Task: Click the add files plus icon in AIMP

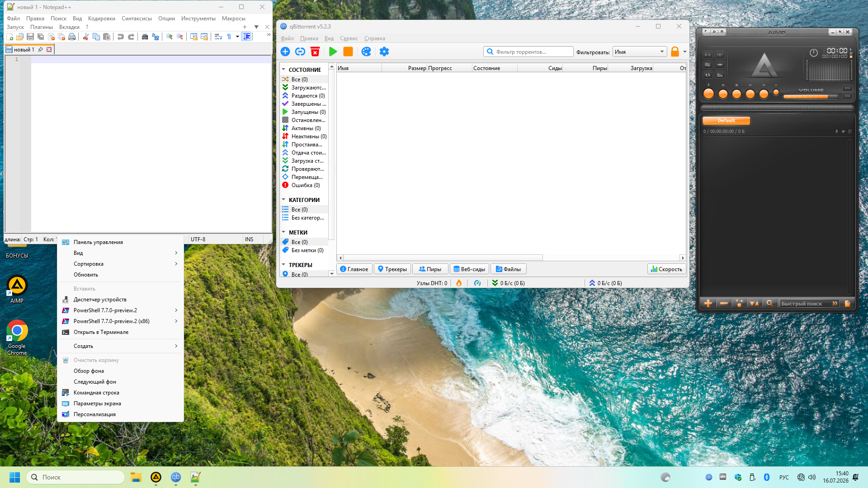Action: point(708,304)
